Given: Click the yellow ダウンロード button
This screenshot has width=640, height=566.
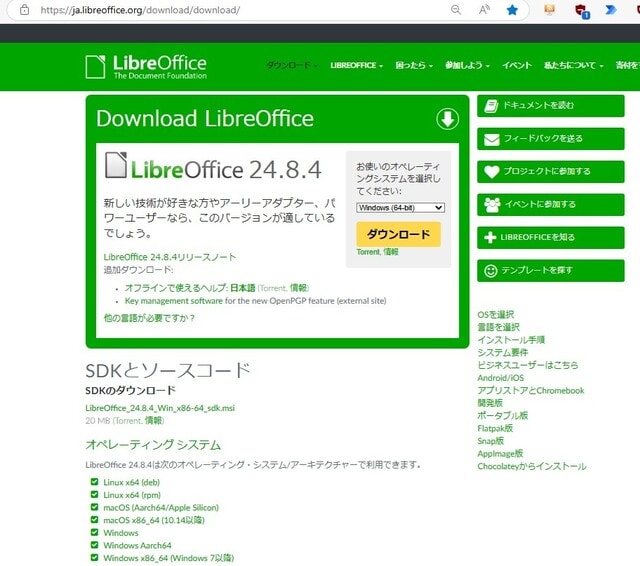Looking at the screenshot, I should [x=398, y=235].
